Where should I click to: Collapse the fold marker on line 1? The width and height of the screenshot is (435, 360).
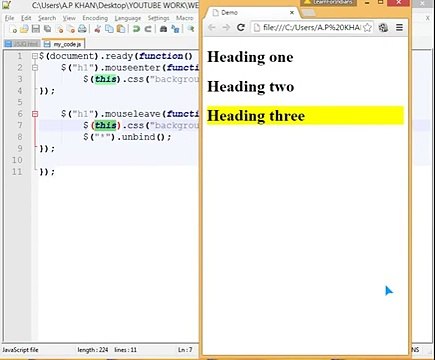[x=35, y=56]
